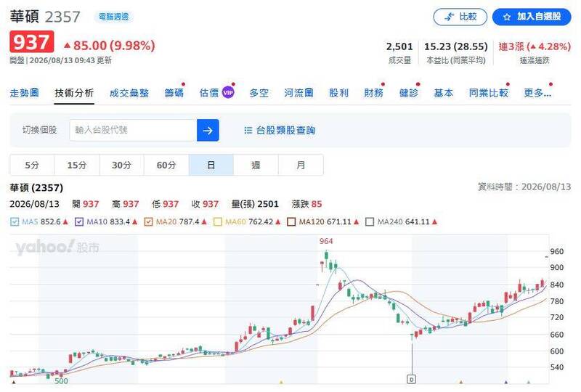Click the D dividend marker on chart
Image resolution: width=581 pixels, height=392 pixels.
click(411, 379)
